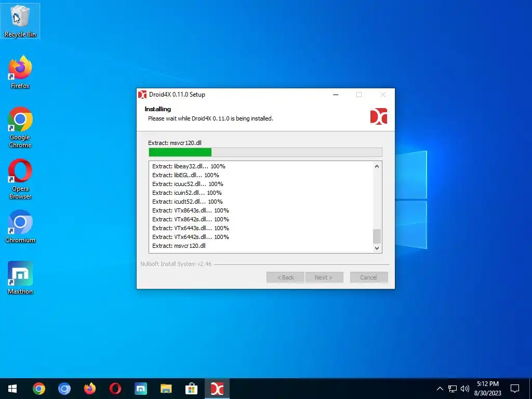532x399 pixels.
Task: Click the Droid4X icon in setup title bar
Action: pyautogui.click(x=142, y=95)
